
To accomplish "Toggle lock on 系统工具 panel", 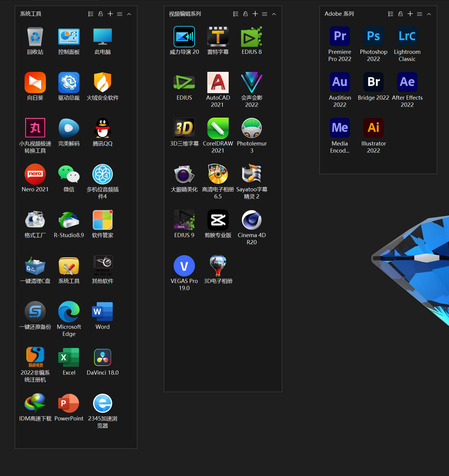I will 101,14.
